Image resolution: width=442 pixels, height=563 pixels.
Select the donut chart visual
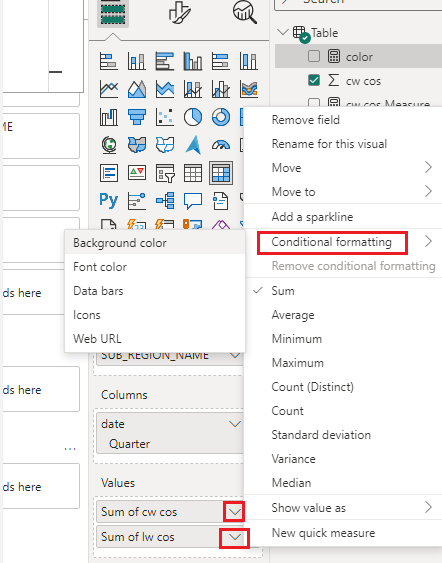pyautogui.click(x=221, y=117)
